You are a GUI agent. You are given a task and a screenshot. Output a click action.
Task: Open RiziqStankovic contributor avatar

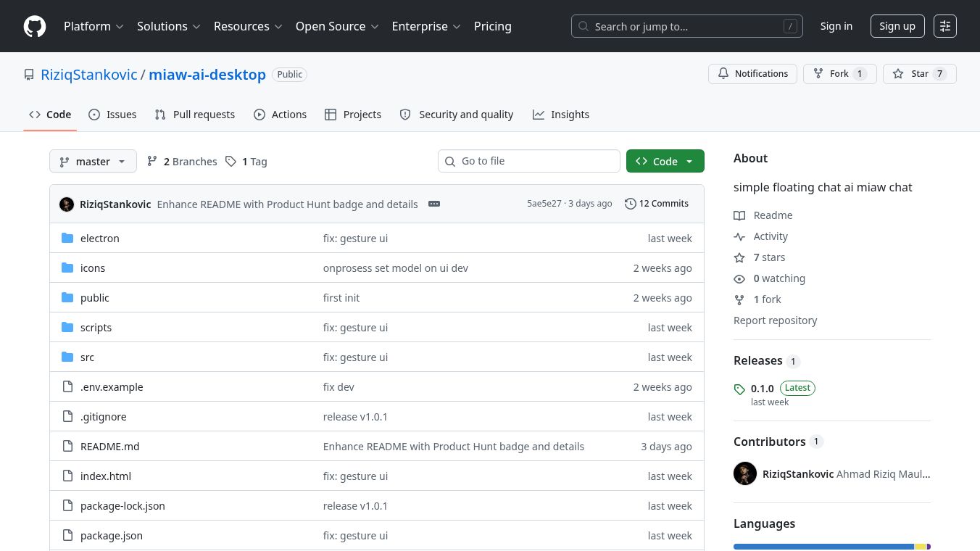(745, 473)
